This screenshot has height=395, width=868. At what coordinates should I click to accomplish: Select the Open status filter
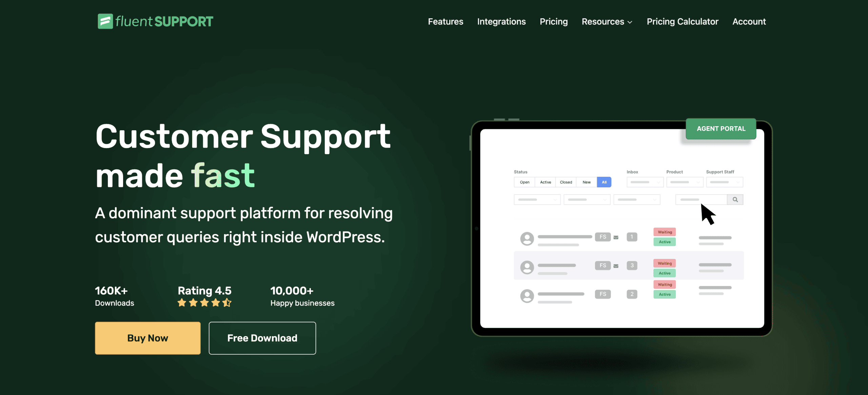pyautogui.click(x=525, y=182)
